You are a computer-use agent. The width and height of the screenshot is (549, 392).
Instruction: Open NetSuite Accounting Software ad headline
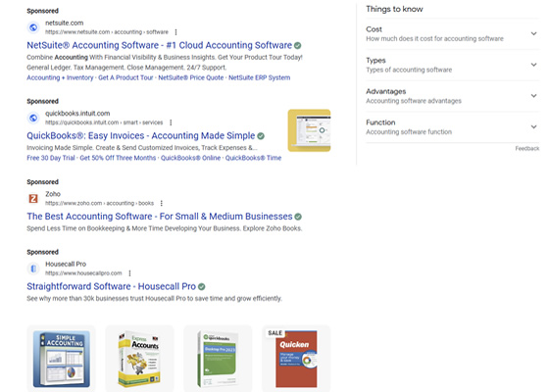coord(159,45)
